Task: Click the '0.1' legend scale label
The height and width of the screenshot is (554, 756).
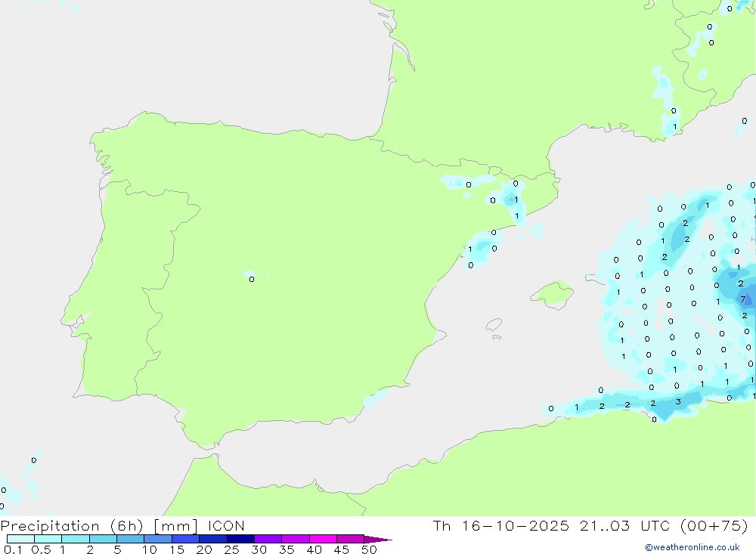Action: tap(13, 549)
